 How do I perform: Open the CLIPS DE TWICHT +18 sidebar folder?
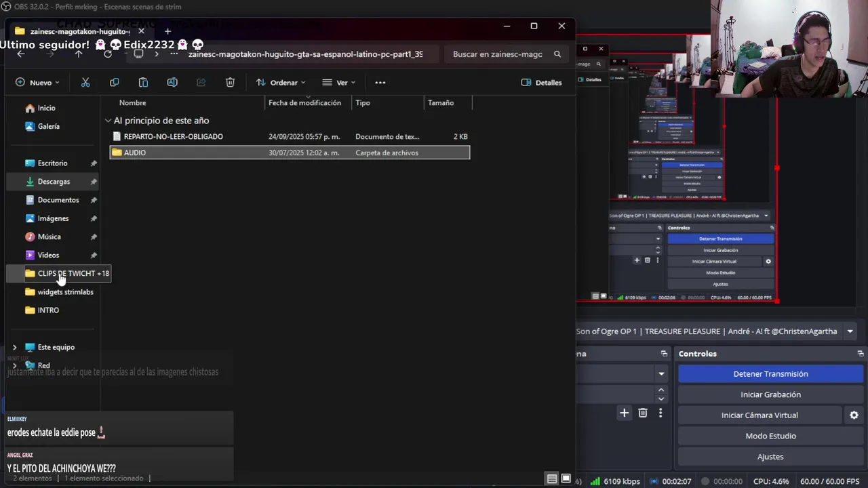(x=67, y=274)
